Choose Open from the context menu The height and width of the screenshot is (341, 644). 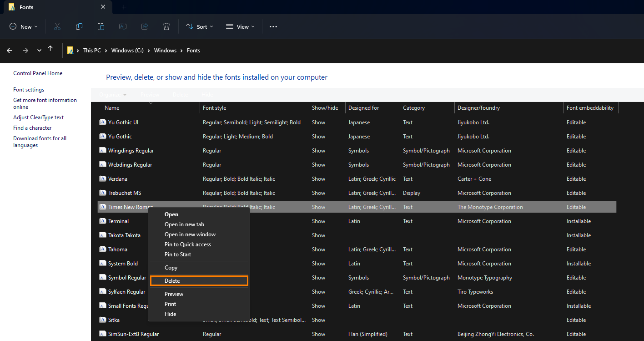coord(199,214)
